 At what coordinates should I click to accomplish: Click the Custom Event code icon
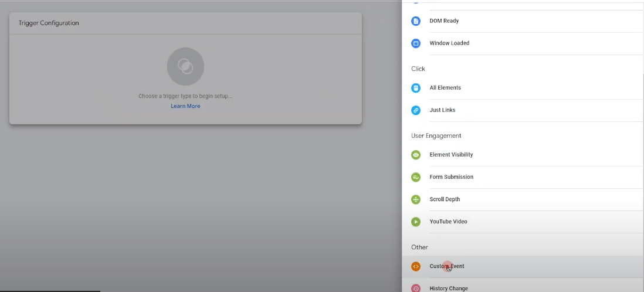click(x=416, y=266)
